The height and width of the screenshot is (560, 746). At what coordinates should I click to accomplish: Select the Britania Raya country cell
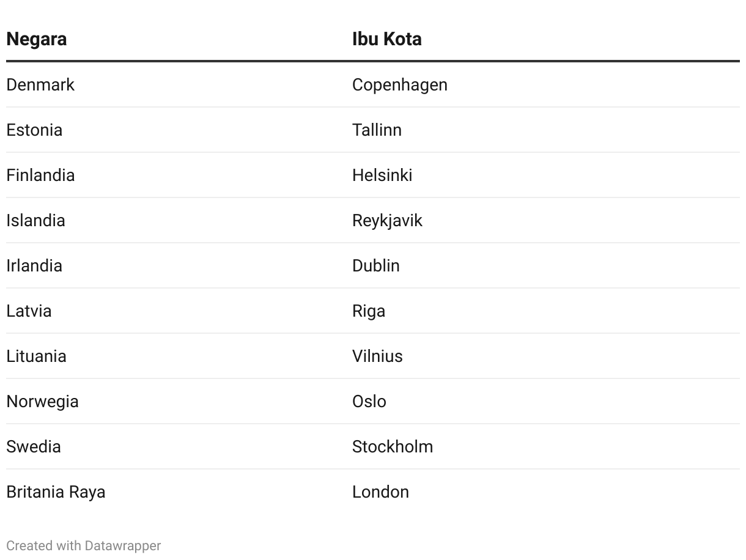click(56, 492)
